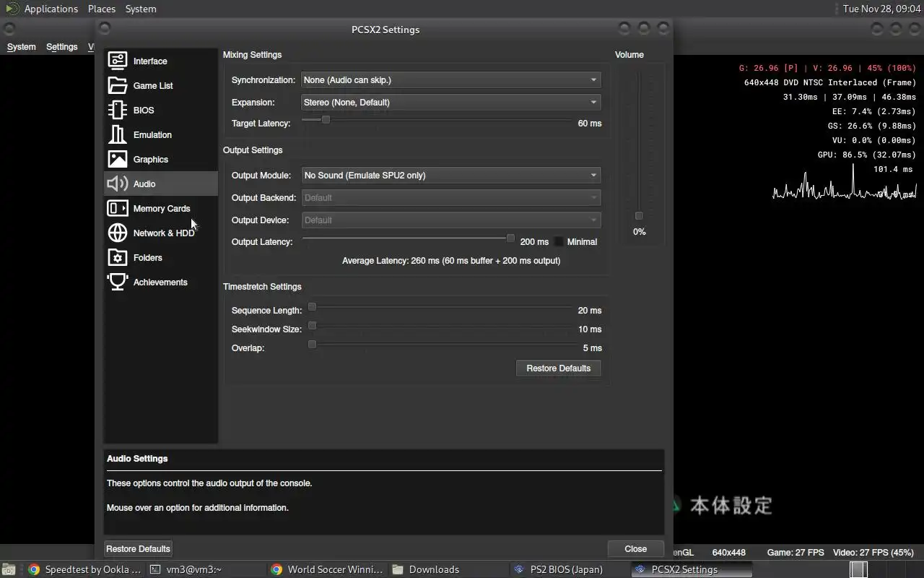Open the Synchronization dropdown
Image resolution: width=924 pixels, height=578 pixels.
[451, 80]
